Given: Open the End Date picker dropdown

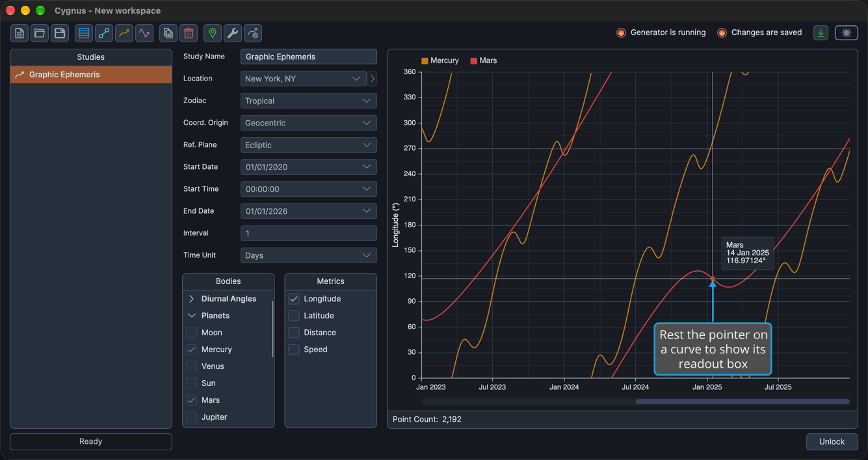Looking at the screenshot, I should (309, 211).
